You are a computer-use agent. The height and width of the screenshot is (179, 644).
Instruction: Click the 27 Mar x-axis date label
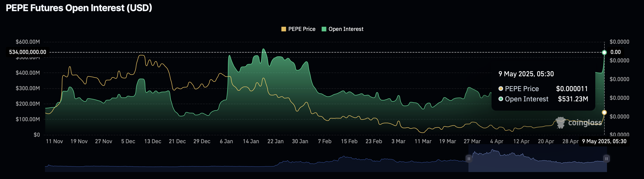click(472, 141)
